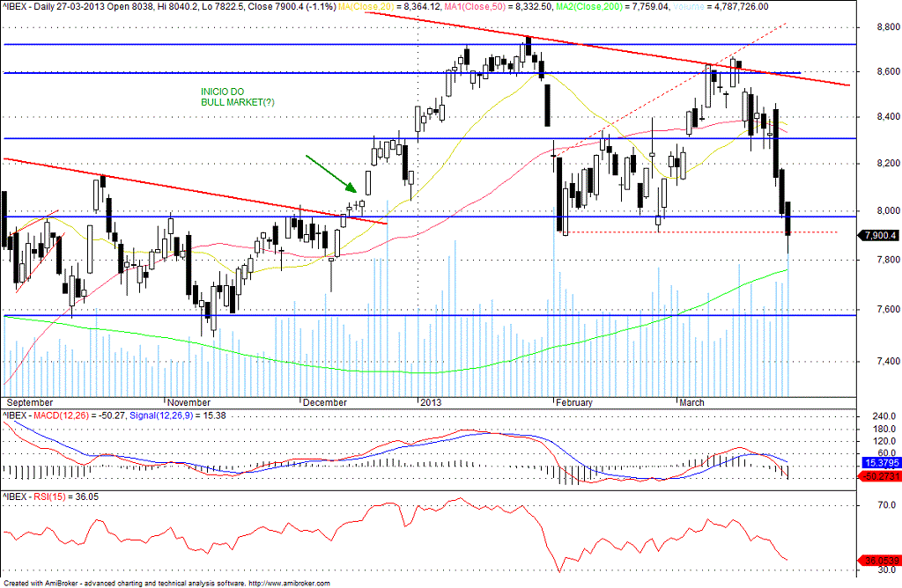Click the AmiBroker credit footer text
This screenshot has width=902, height=588.
point(166,583)
